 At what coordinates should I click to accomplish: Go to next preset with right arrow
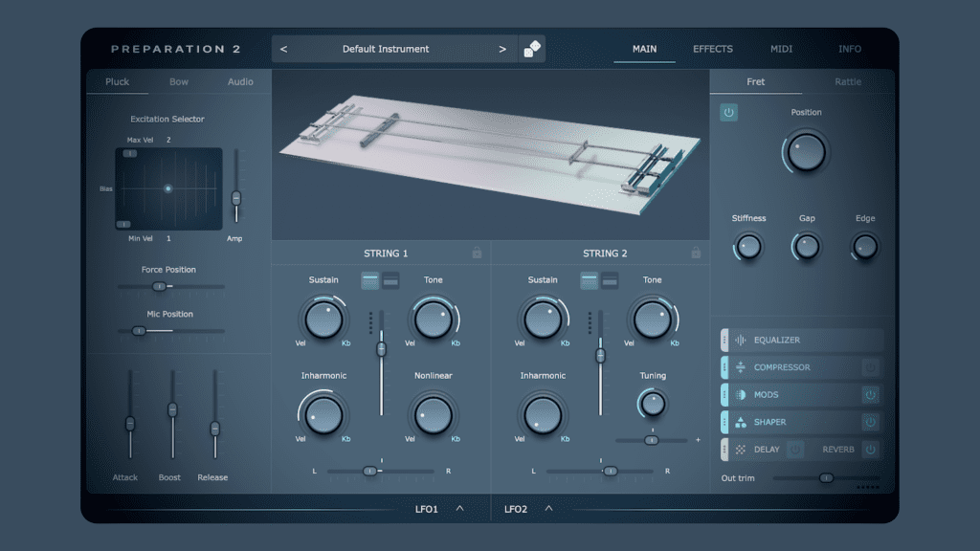pos(502,49)
